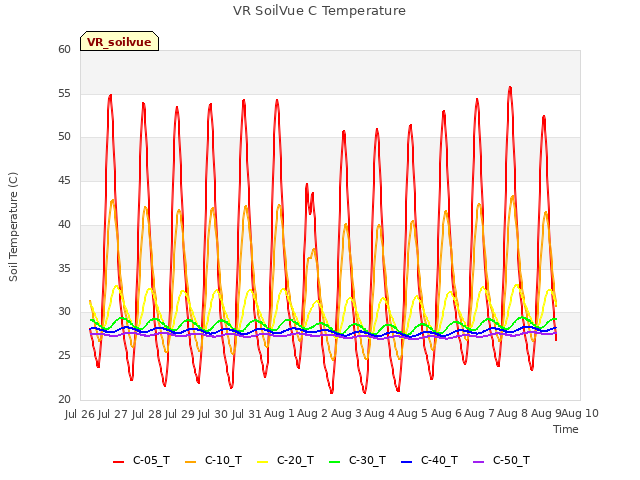
Task: Click the y-axis tick label 20
Action: coord(64,399)
